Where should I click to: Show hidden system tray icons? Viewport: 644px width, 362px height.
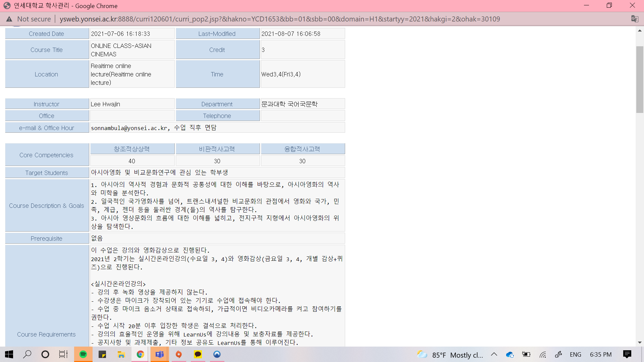(x=494, y=354)
